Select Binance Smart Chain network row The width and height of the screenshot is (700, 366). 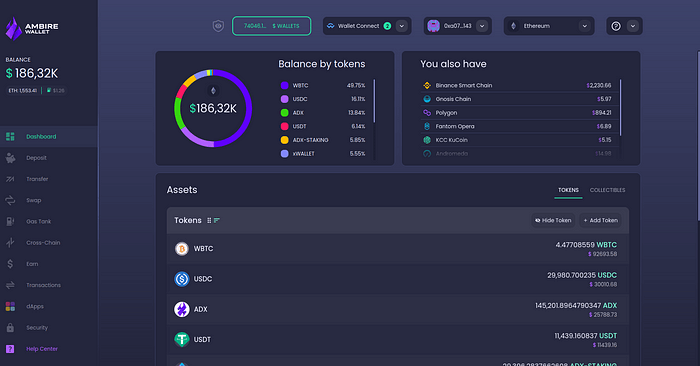click(x=520, y=85)
